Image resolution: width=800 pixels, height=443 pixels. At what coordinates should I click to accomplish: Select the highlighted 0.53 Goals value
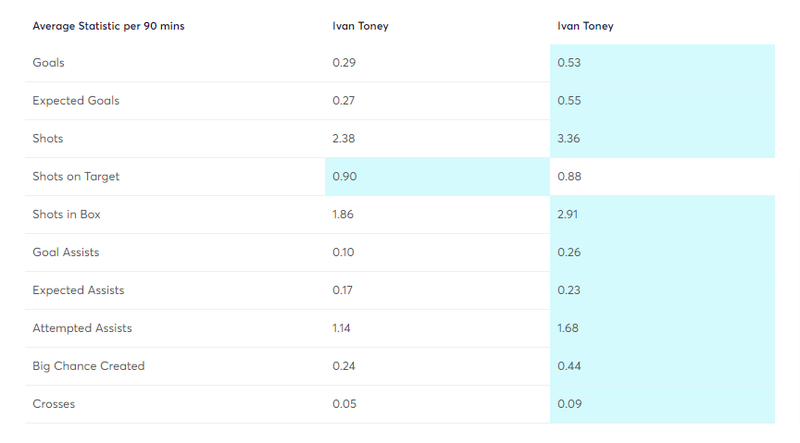[x=569, y=63]
